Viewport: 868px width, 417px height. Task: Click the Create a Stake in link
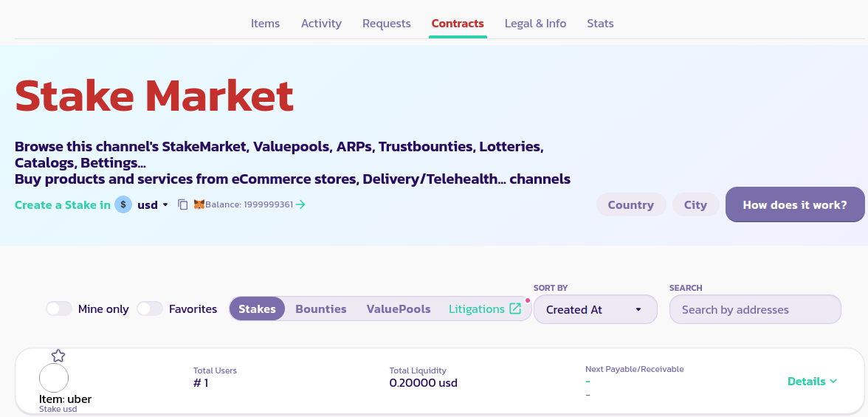point(63,204)
